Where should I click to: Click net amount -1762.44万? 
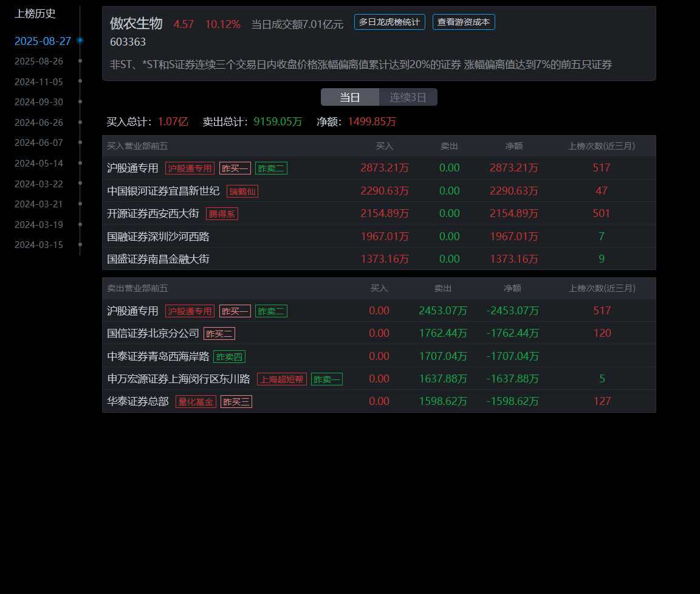tap(512, 333)
